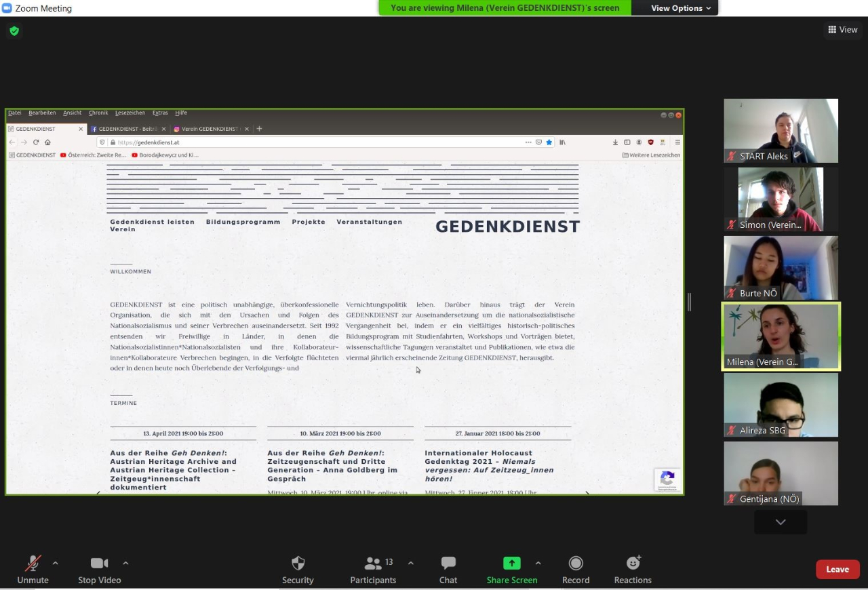Select START Aleks video thumbnail
This screenshot has height=590, width=868.
781,131
